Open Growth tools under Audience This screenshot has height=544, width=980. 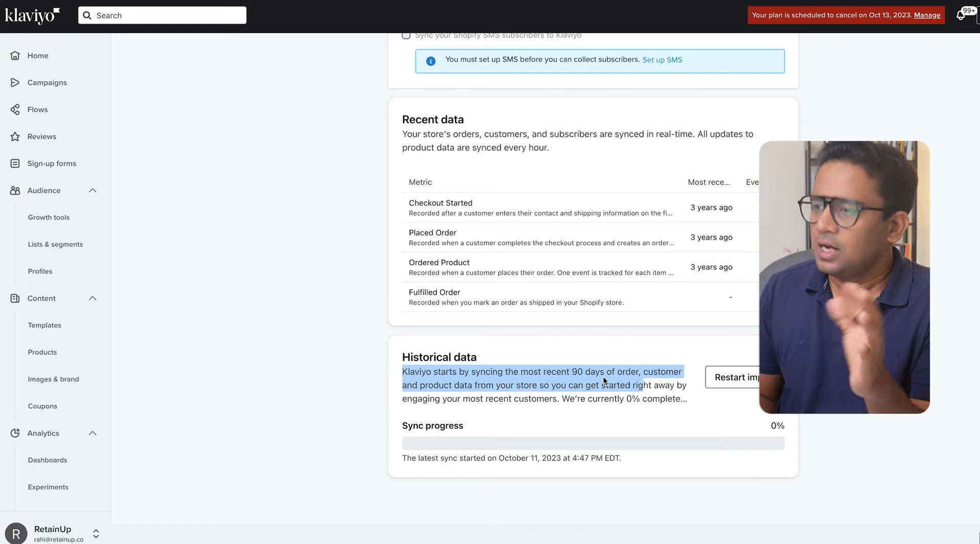pyautogui.click(x=49, y=217)
